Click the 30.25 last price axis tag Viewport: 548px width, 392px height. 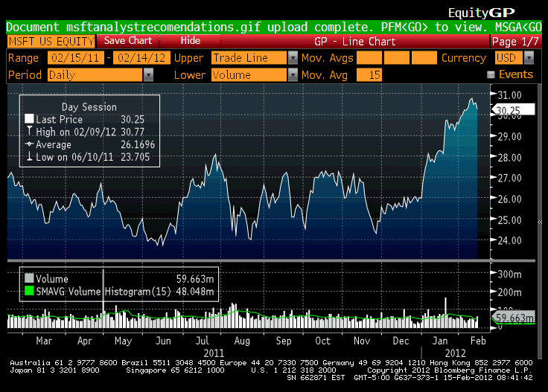[513, 110]
